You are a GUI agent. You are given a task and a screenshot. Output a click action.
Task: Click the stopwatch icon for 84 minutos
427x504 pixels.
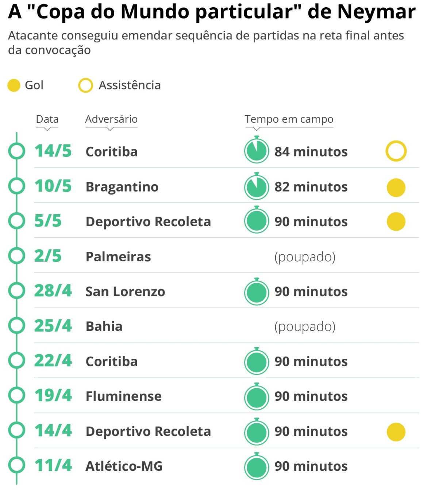257,150
